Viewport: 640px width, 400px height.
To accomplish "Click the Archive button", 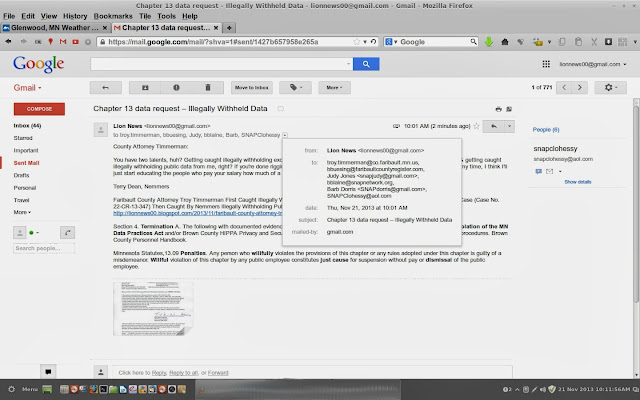I will tap(145, 87).
